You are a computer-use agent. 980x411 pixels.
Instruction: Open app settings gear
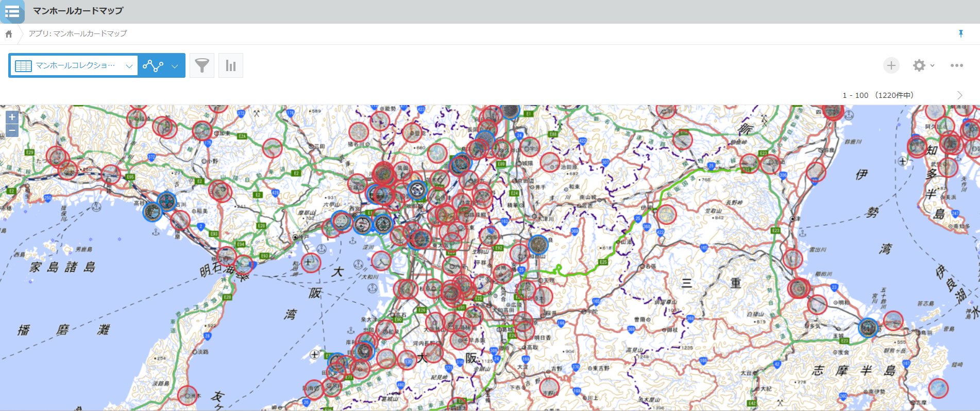pos(919,65)
